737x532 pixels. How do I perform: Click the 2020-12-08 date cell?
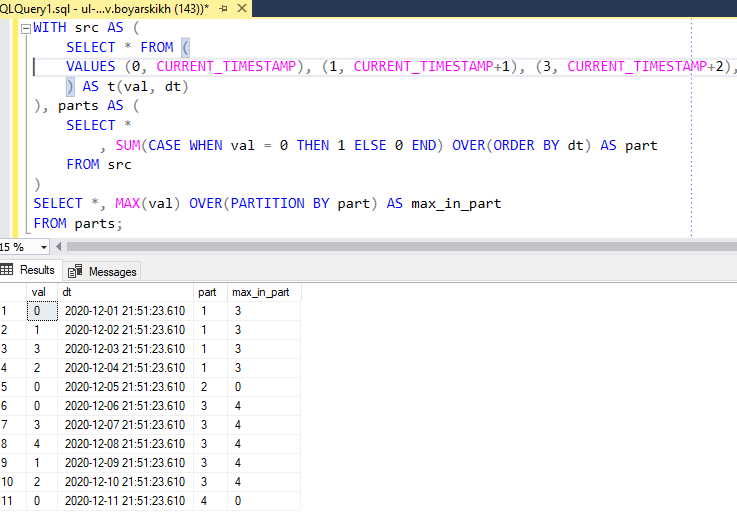coord(124,443)
